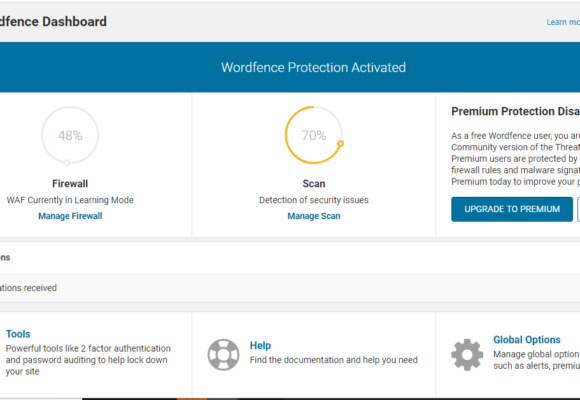Open the Manage Scan link
580x400 pixels.
pos(314,216)
